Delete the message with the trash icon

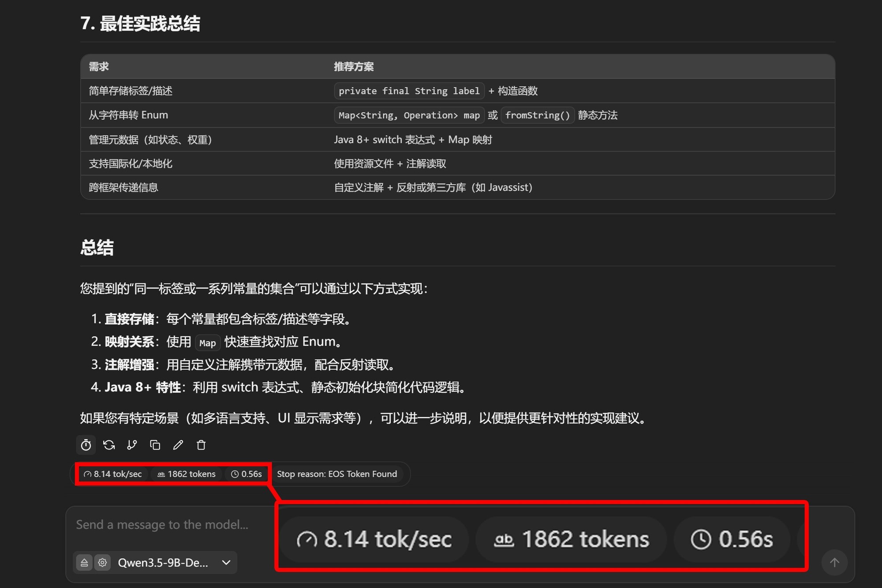(201, 445)
